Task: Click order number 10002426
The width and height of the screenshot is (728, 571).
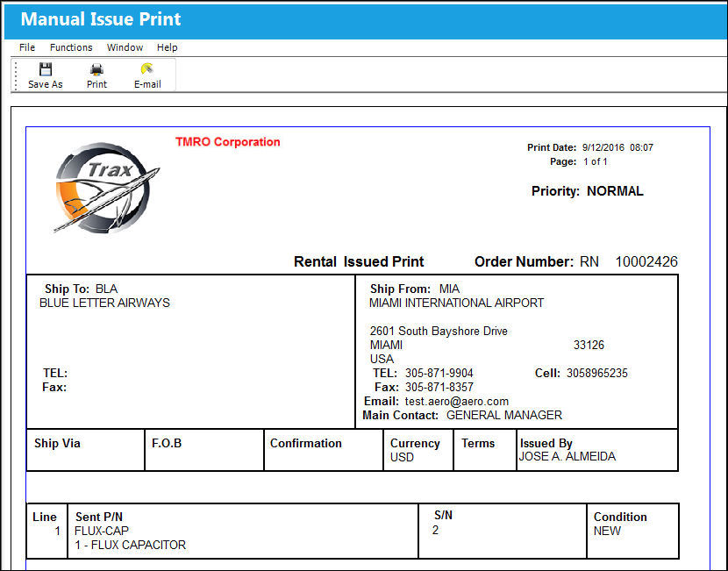Action: 646,262
